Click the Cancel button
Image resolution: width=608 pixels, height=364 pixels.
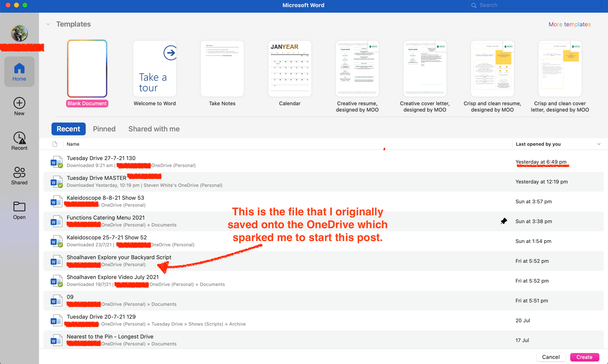(x=551, y=357)
